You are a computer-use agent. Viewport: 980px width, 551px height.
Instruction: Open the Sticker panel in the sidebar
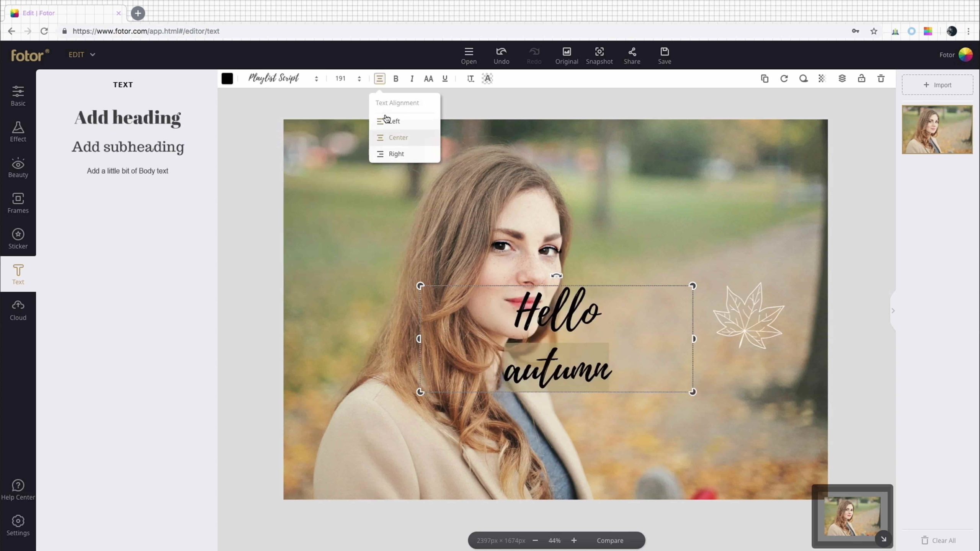(x=18, y=238)
